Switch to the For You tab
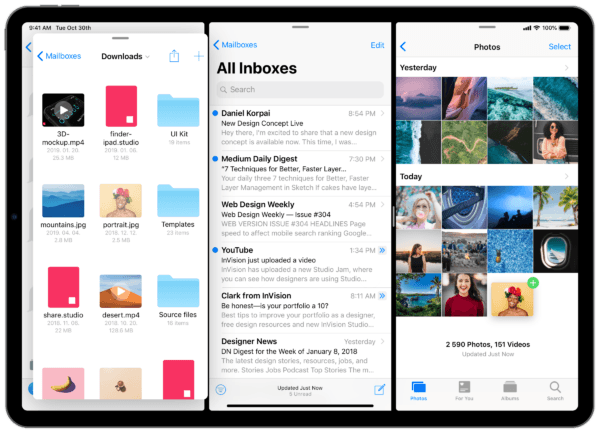600x433 pixels. (x=464, y=389)
